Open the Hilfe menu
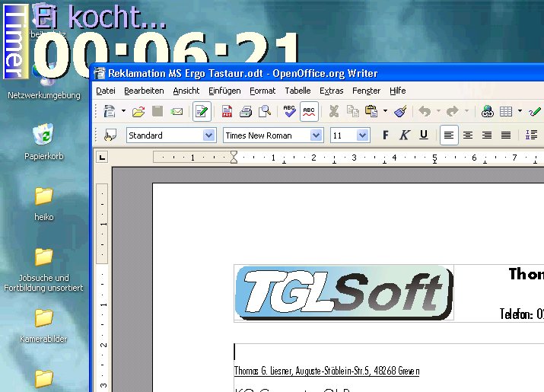Image resolution: width=544 pixels, height=392 pixels. [x=398, y=91]
